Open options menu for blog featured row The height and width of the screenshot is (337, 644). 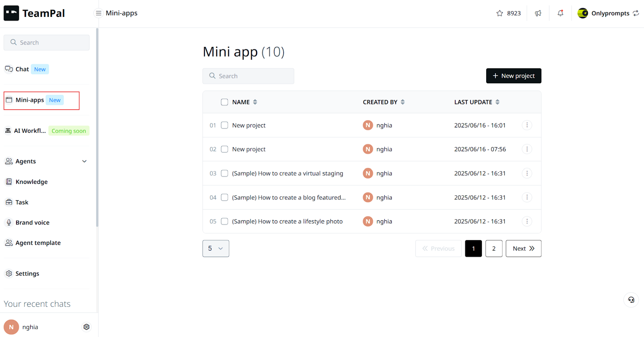tap(527, 197)
